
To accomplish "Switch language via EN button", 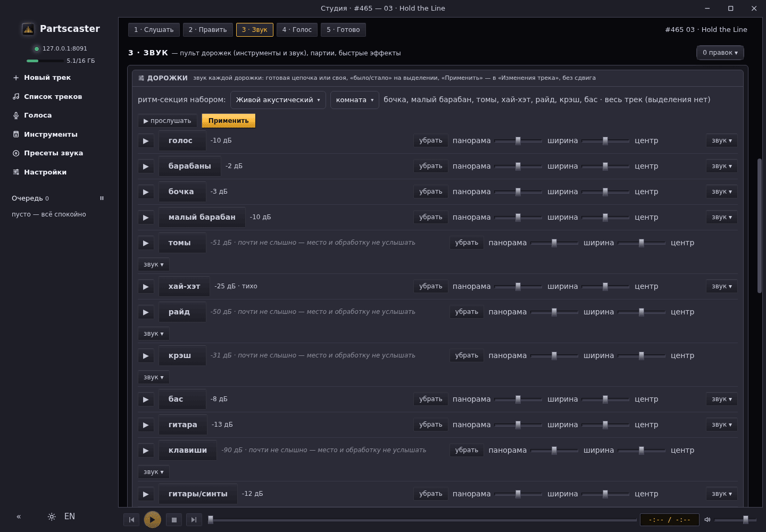I will point(70,517).
